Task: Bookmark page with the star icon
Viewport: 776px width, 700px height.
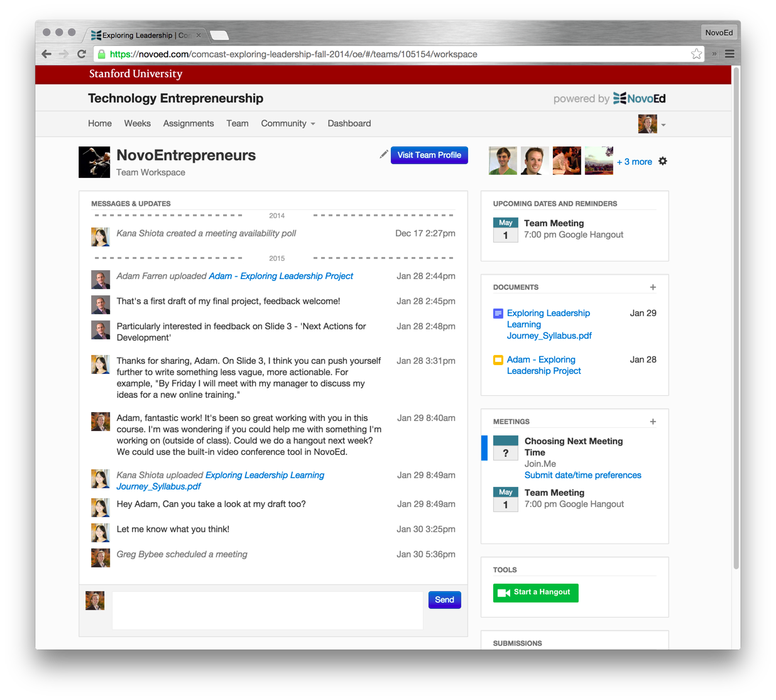Action: click(x=696, y=54)
